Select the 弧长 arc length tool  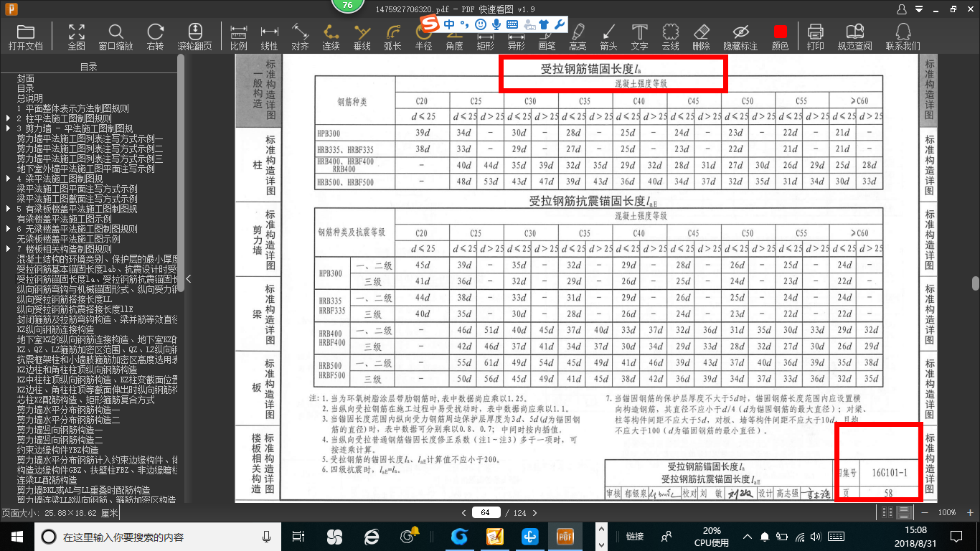(x=392, y=37)
